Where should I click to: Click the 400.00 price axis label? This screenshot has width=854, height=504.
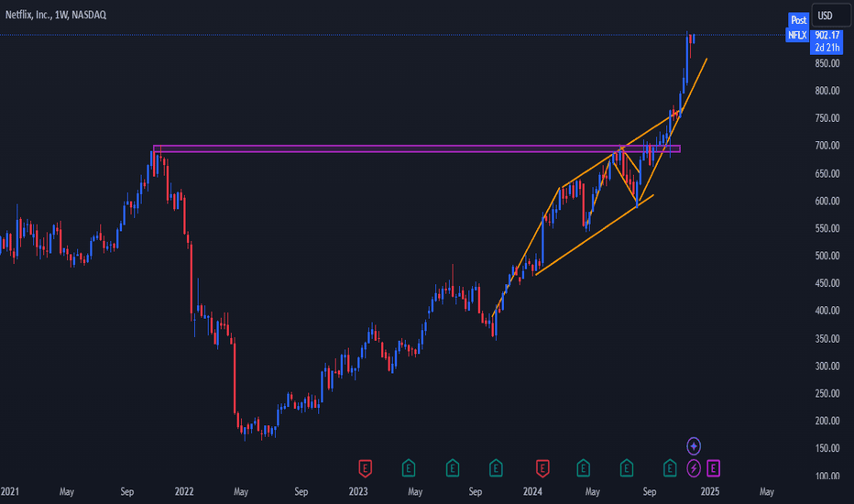827,310
